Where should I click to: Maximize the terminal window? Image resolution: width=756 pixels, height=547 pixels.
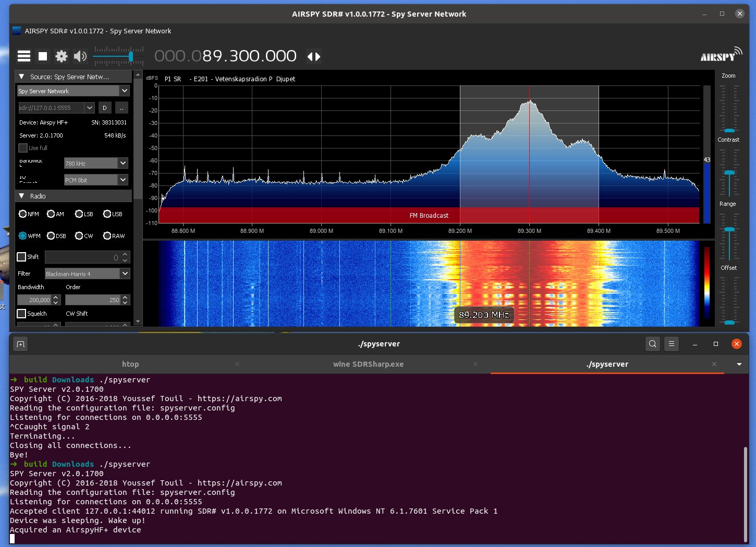716,344
